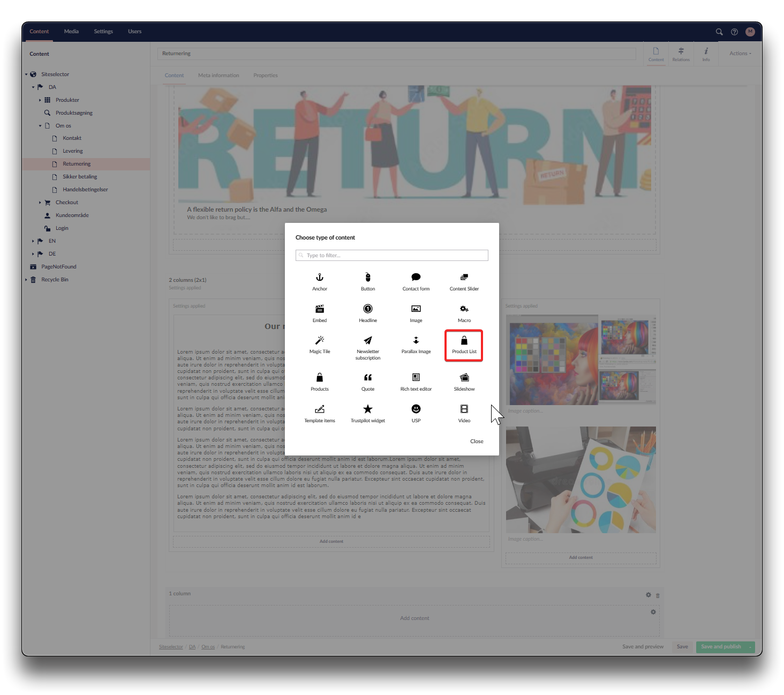Viewport: 784px width, 695px height.
Task: Select the Parallax Image content type
Action: click(416, 345)
